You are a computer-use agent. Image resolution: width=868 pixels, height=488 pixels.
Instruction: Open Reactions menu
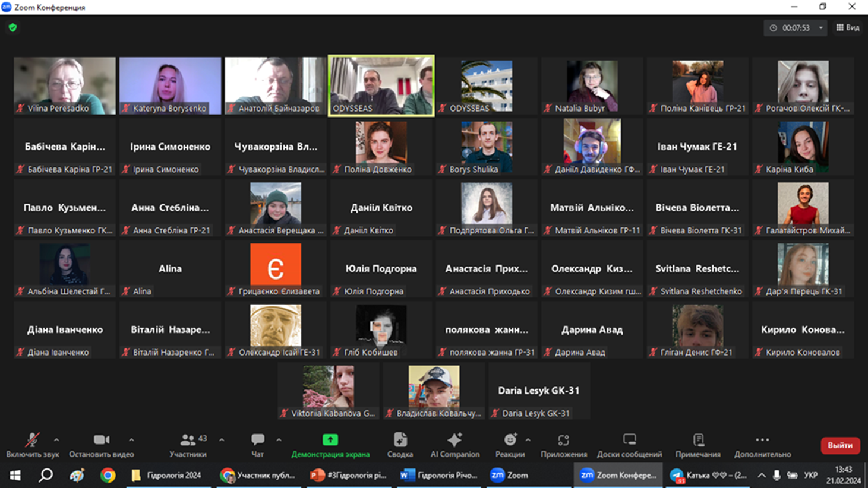pyautogui.click(x=510, y=445)
